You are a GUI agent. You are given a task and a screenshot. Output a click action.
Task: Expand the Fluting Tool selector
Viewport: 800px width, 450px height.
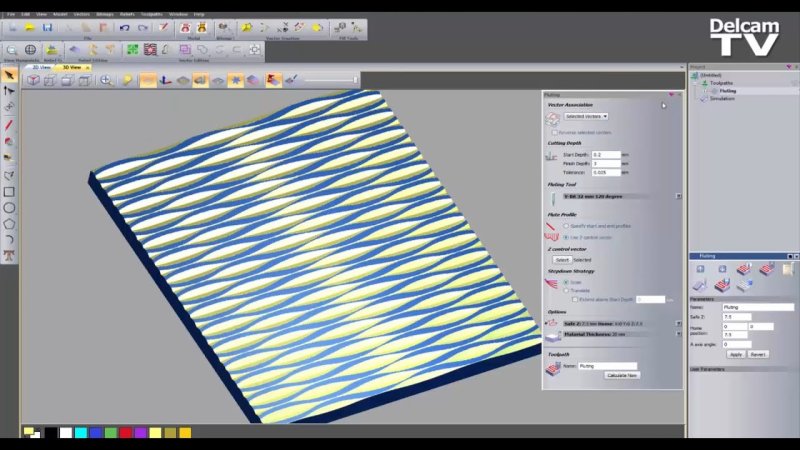(x=678, y=196)
